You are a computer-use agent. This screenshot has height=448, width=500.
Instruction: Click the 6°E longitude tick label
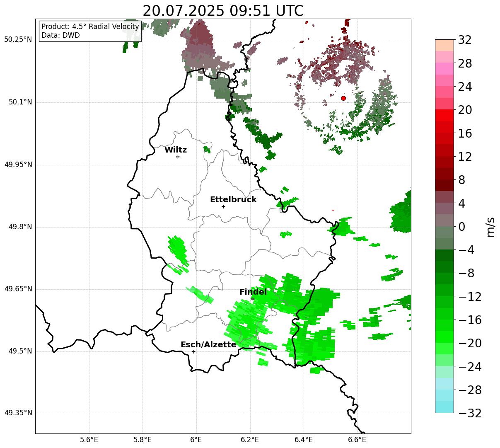(196, 440)
